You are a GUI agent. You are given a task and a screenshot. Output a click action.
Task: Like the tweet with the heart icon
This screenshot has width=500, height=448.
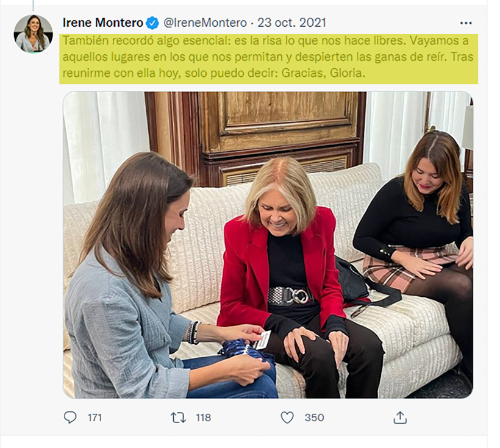[x=287, y=417]
